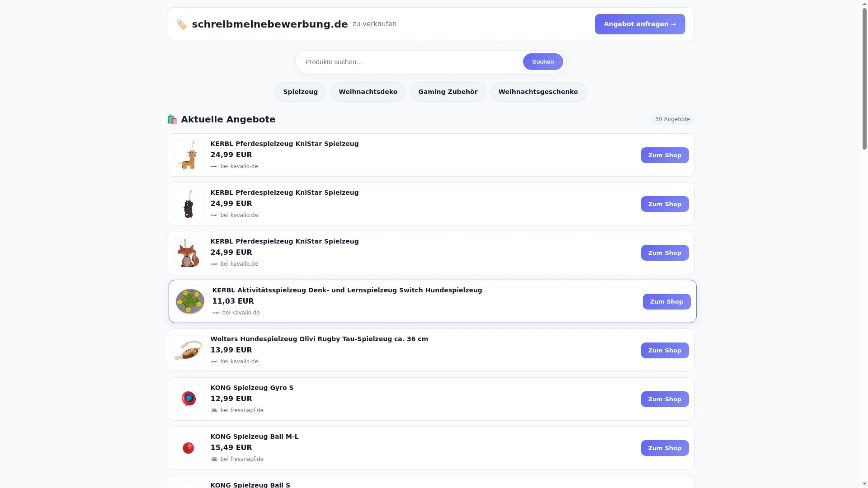868x488 pixels.
Task: Open the fox KniStar toy thumbnail
Action: [x=189, y=253]
